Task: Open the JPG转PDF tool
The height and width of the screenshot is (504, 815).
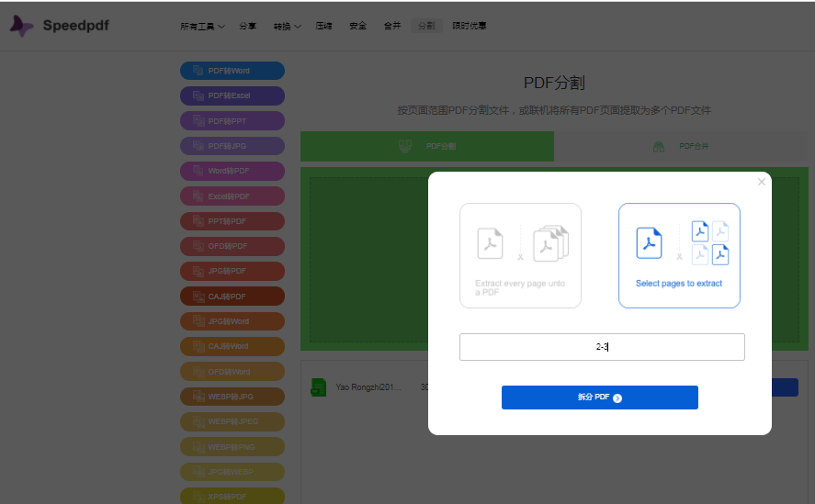Action: tap(232, 271)
